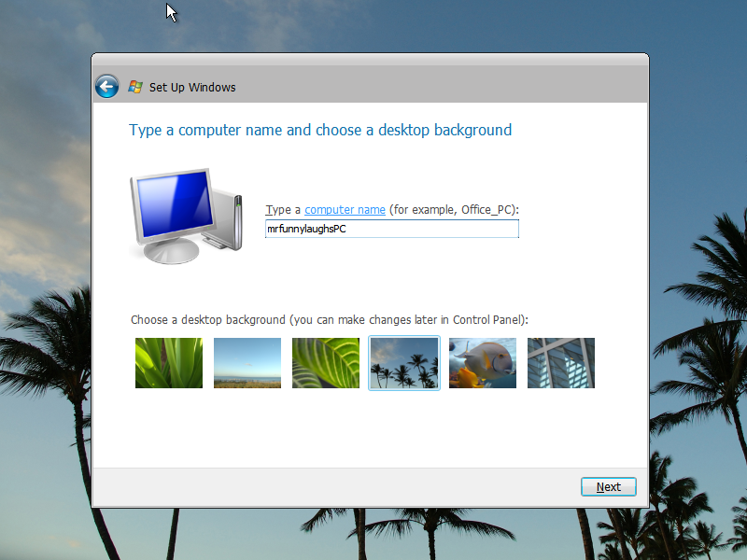747x560 pixels.
Task: Click the Windows flag logo icon
Action: pyautogui.click(x=135, y=87)
